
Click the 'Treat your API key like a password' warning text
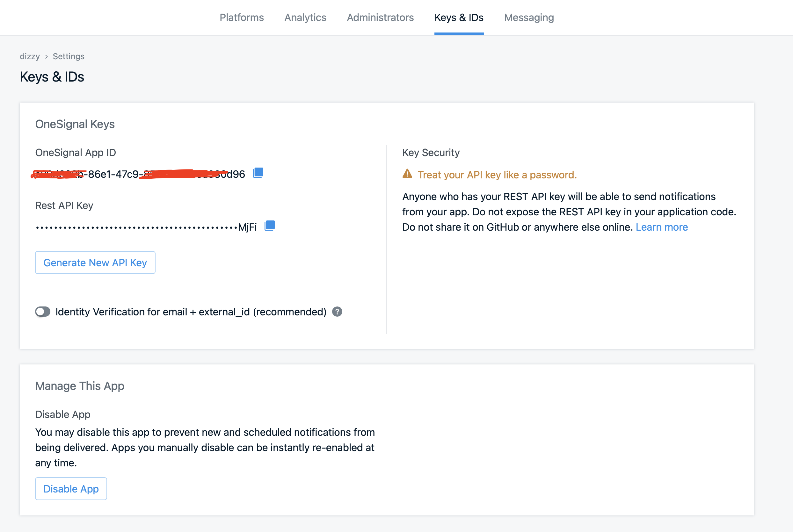pos(497,175)
